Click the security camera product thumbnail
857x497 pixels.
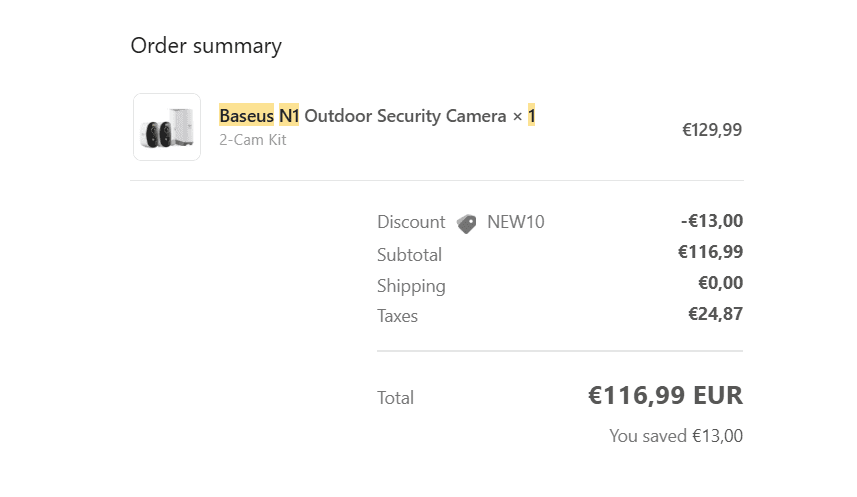pyautogui.click(x=167, y=127)
